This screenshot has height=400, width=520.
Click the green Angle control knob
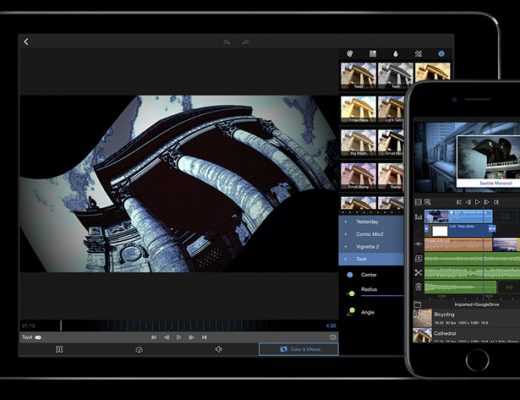click(352, 311)
